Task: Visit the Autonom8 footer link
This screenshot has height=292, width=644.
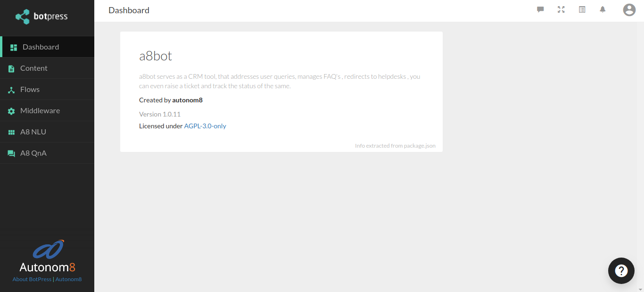Action: click(68, 279)
